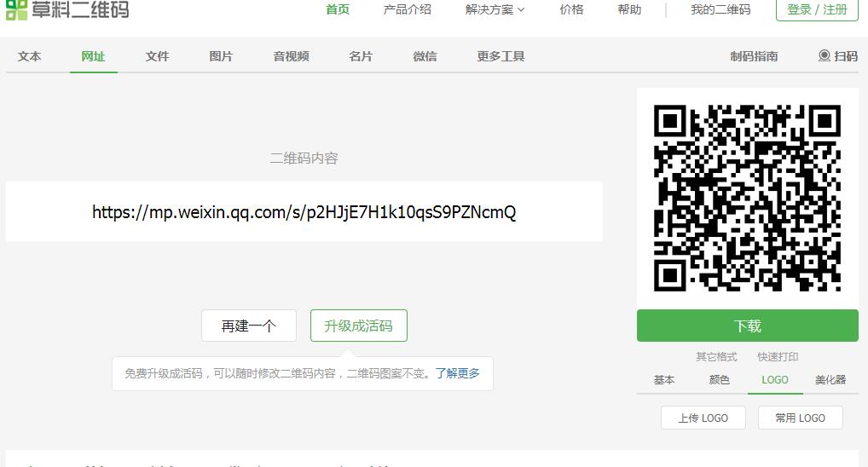Viewport: 868px width, 467px height.
Task: Open 其它格式 download options
Action: tap(716, 357)
